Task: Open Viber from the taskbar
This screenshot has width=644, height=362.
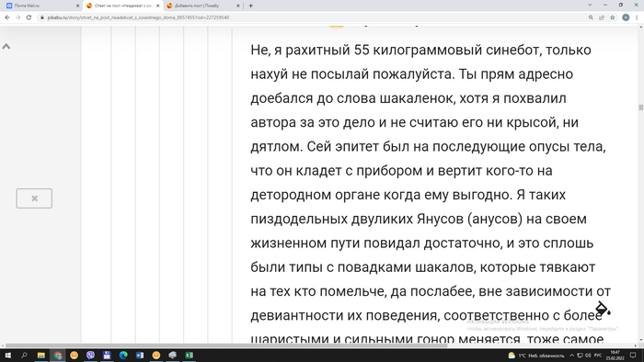Action: tap(90, 355)
